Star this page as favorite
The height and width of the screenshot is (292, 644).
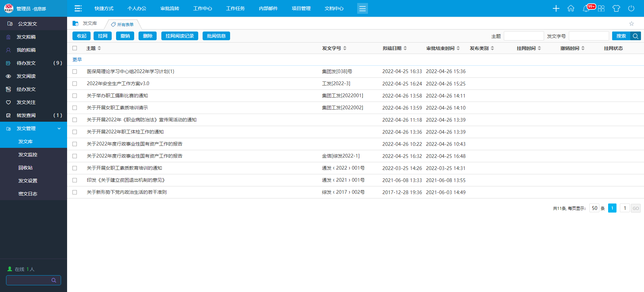point(632,23)
